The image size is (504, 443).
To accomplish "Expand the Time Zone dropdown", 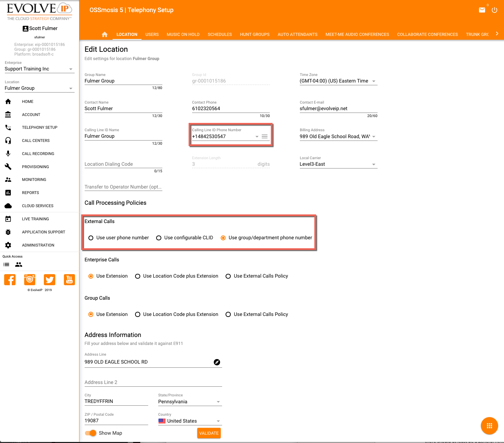I will point(373,81).
